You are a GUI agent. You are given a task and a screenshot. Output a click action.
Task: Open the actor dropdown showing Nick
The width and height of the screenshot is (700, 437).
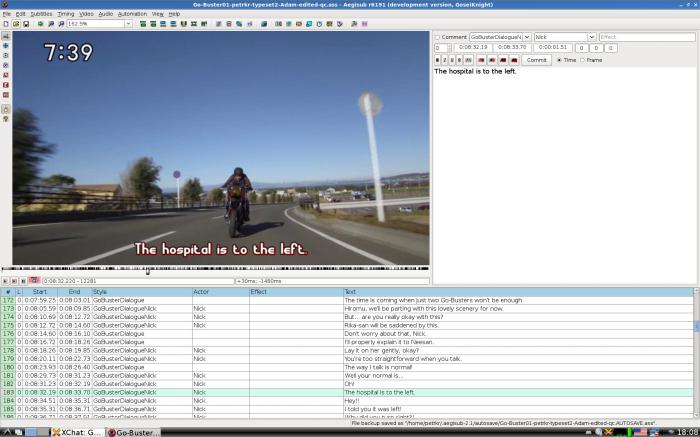[x=592, y=37]
